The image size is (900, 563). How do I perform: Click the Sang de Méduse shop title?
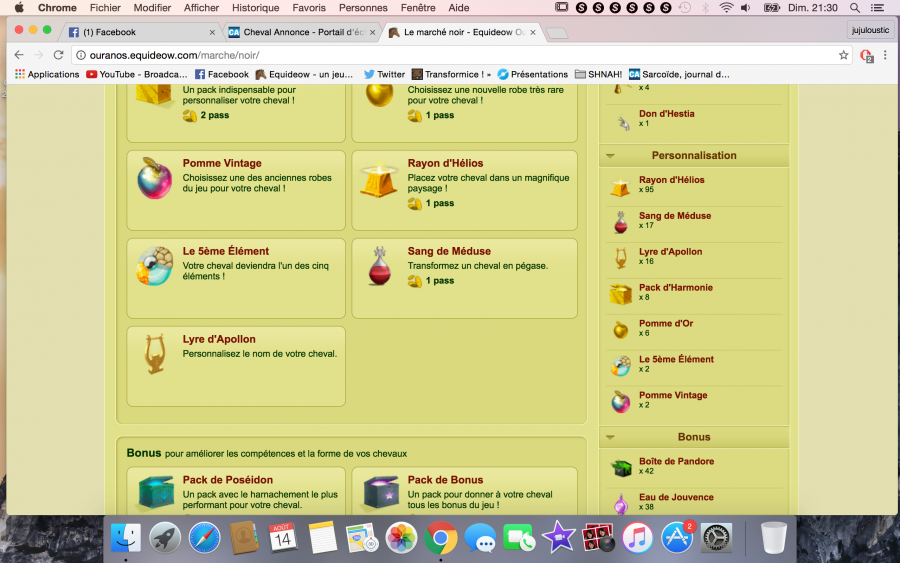pyautogui.click(x=449, y=251)
